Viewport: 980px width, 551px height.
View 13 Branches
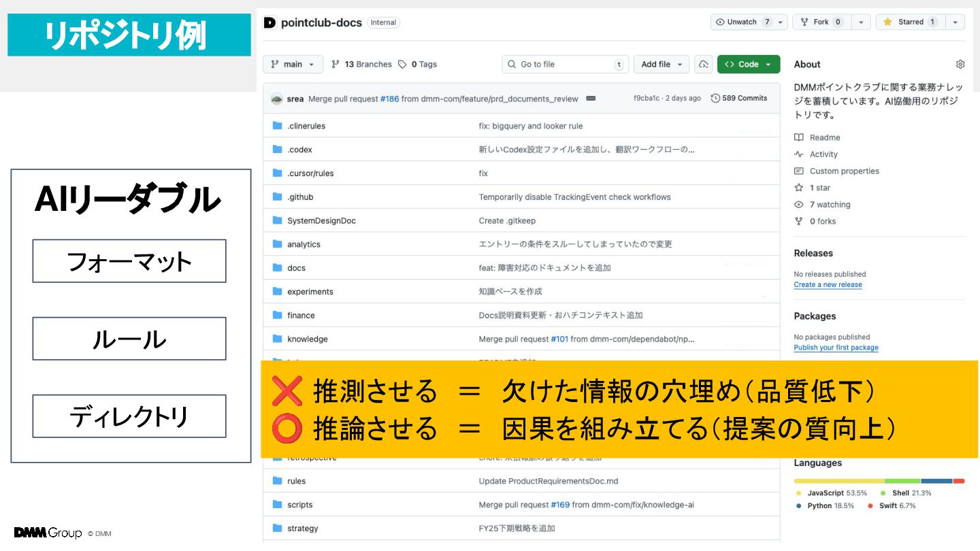click(x=361, y=64)
